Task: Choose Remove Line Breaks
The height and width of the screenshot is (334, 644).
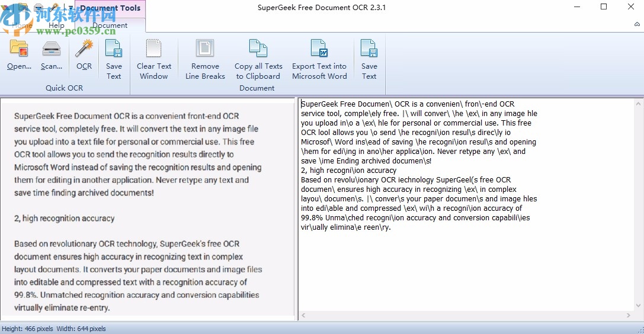Action: click(x=205, y=59)
